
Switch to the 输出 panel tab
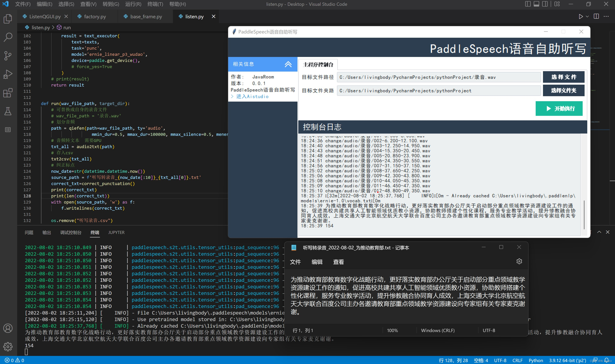(x=47, y=232)
